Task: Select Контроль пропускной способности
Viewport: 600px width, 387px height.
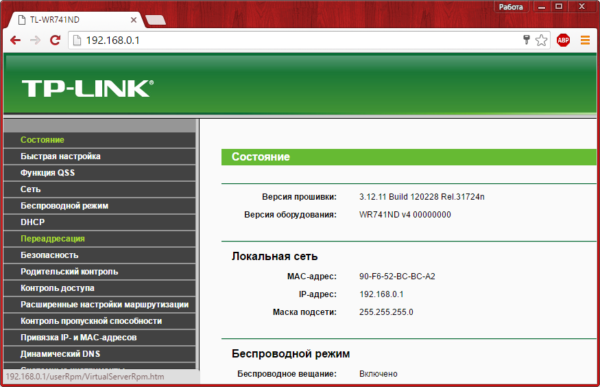Action: coord(99,321)
